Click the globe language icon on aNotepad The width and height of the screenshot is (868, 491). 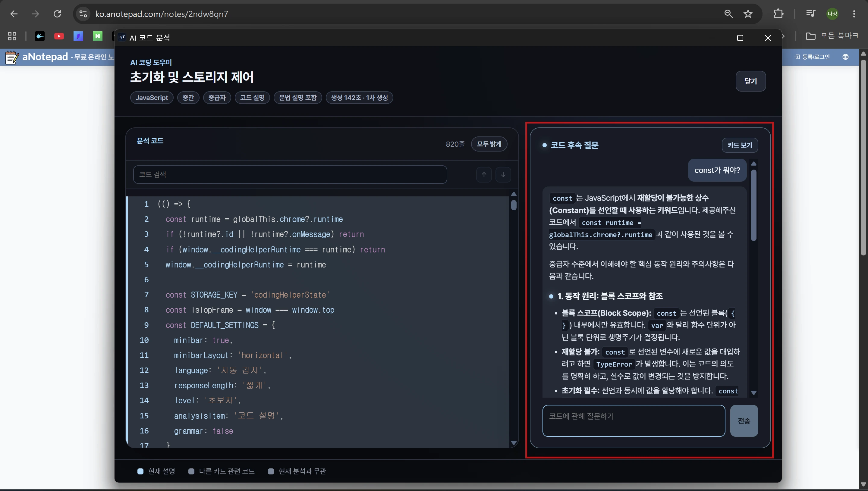click(x=845, y=57)
